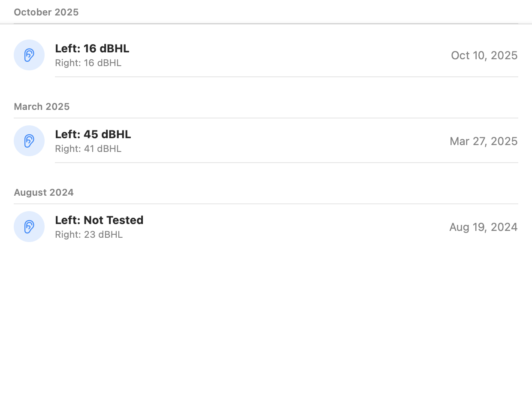This screenshot has width=532, height=412.
Task: Select the Right: 23 dBHL subtitle
Action: [89, 235]
